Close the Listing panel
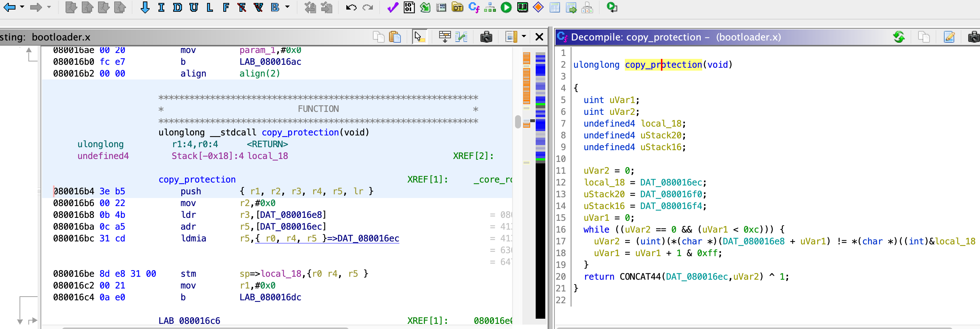The height and width of the screenshot is (329, 980). click(x=539, y=37)
